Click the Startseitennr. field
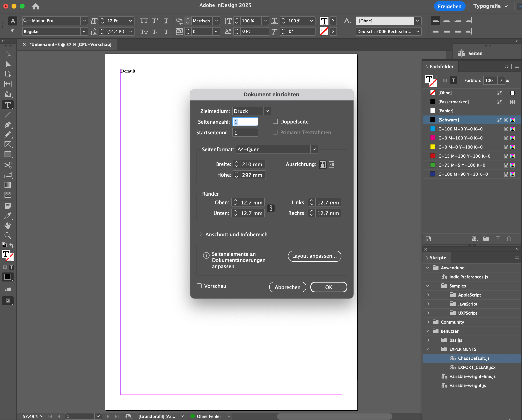Screen dimensions: 522x420 [x=245, y=132]
